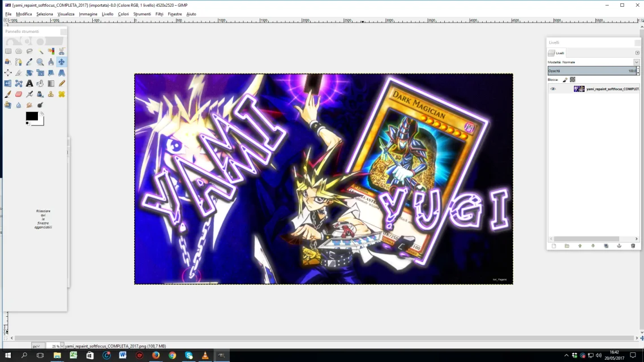
Task: Select the Rotate tool
Action: 29,72
